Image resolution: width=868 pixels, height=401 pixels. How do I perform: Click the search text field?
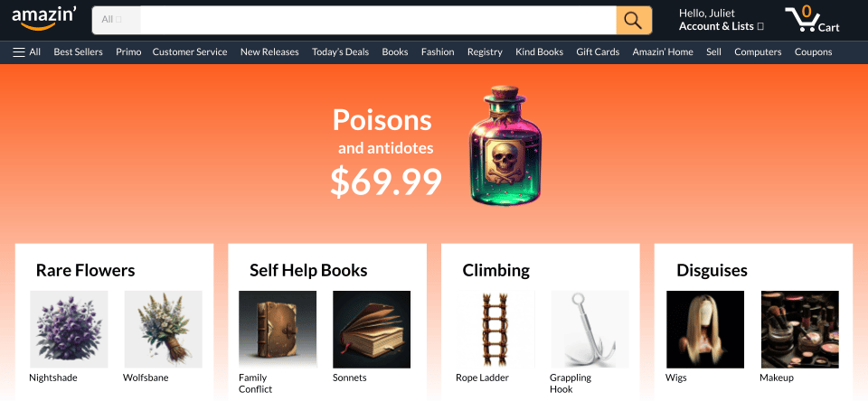(378, 21)
